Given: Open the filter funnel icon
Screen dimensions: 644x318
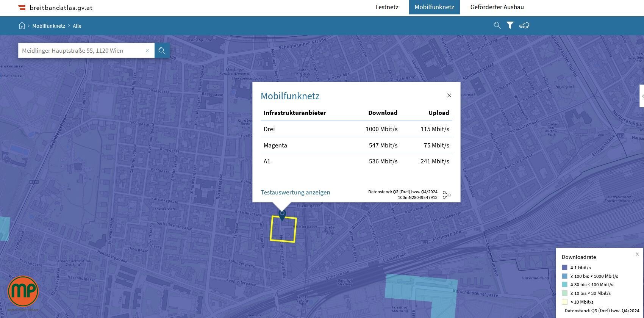Looking at the screenshot, I should click(510, 25).
